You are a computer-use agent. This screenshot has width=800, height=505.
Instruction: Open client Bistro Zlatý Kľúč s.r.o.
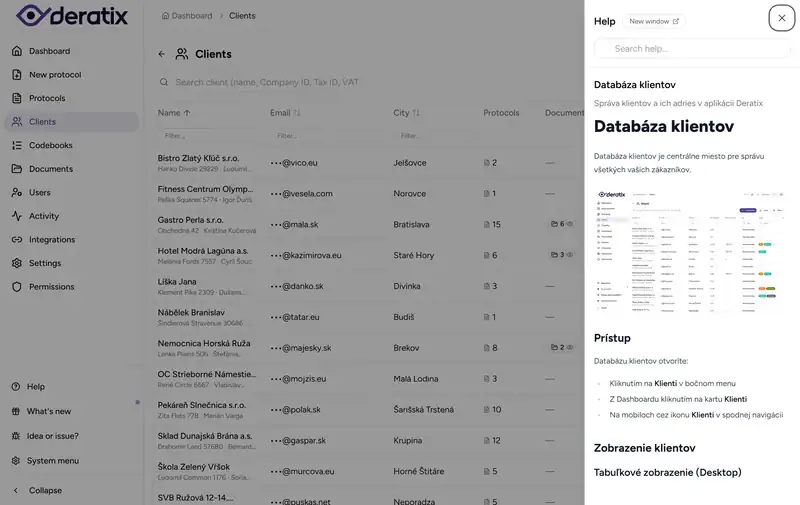click(198, 158)
